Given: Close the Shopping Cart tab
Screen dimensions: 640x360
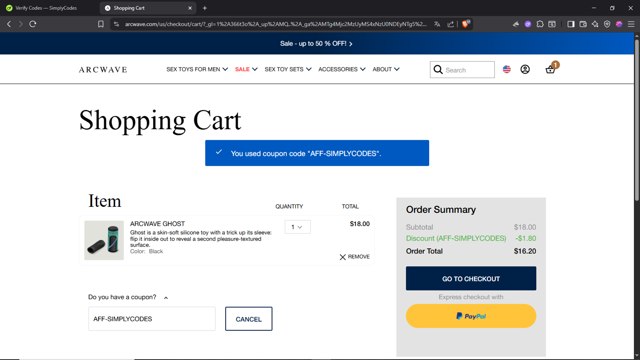Looking at the screenshot, I should coord(190,8).
